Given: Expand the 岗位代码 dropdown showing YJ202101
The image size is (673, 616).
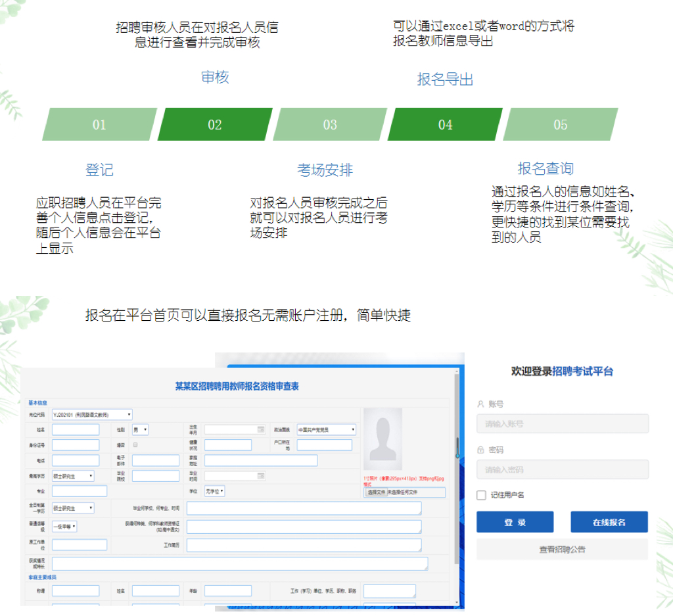Looking at the screenshot, I should click(92, 415).
